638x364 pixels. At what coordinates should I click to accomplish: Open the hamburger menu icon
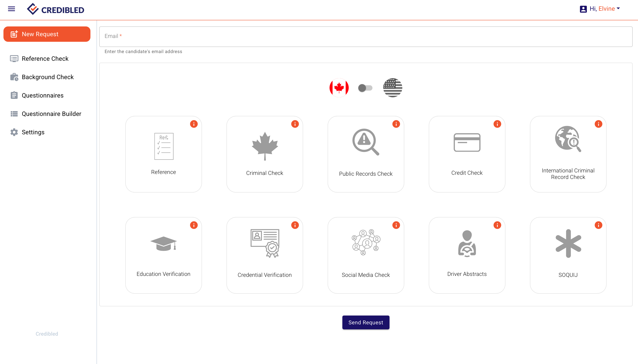11,9
